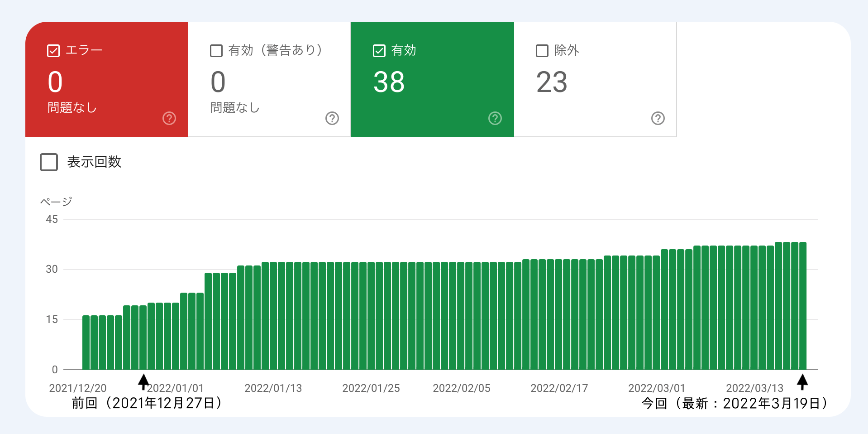Click the 2022/02/17 axis date label
Viewport: 868px width, 434px height.
click(559, 388)
